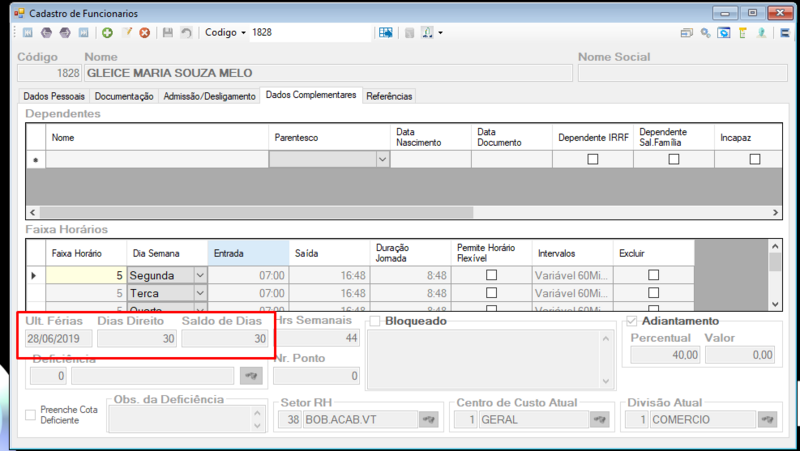Check Incapaz box in dependents row

(755, 159)
